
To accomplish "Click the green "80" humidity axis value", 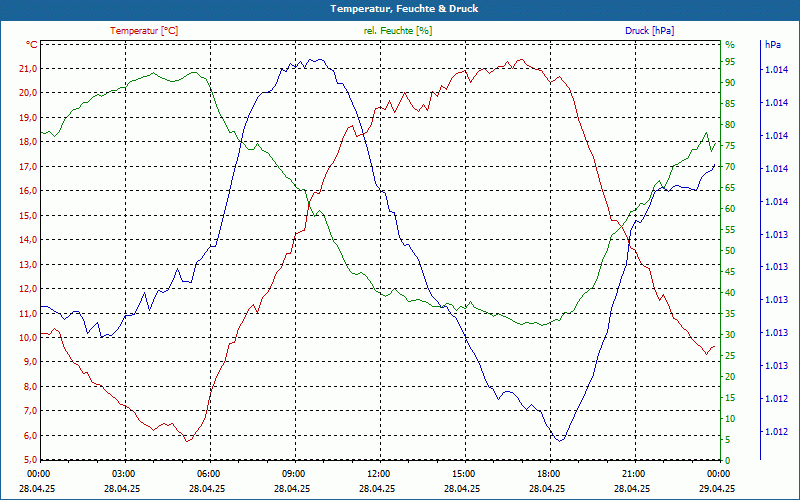I will pos(730,125).
